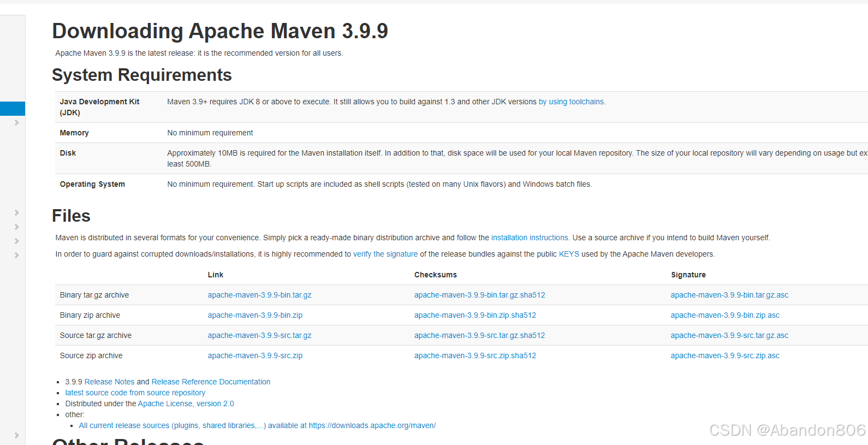
Task: Download apache-maven-3.9.9-bin.zip
Action: click(x=255, y=315)
